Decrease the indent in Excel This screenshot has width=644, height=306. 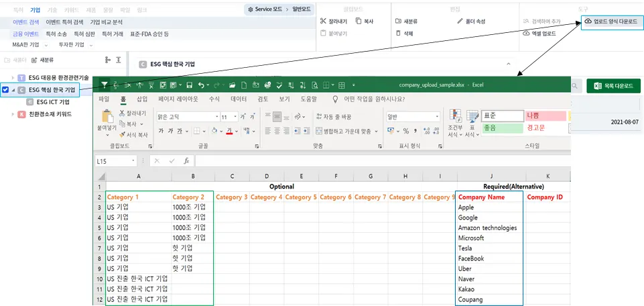[x=298, y=132]
